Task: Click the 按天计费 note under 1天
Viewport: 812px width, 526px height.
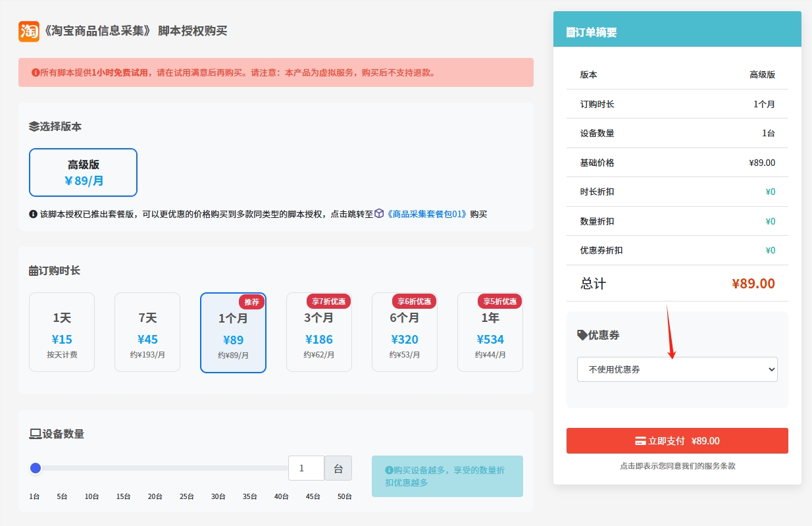Action: pos(62,355)
